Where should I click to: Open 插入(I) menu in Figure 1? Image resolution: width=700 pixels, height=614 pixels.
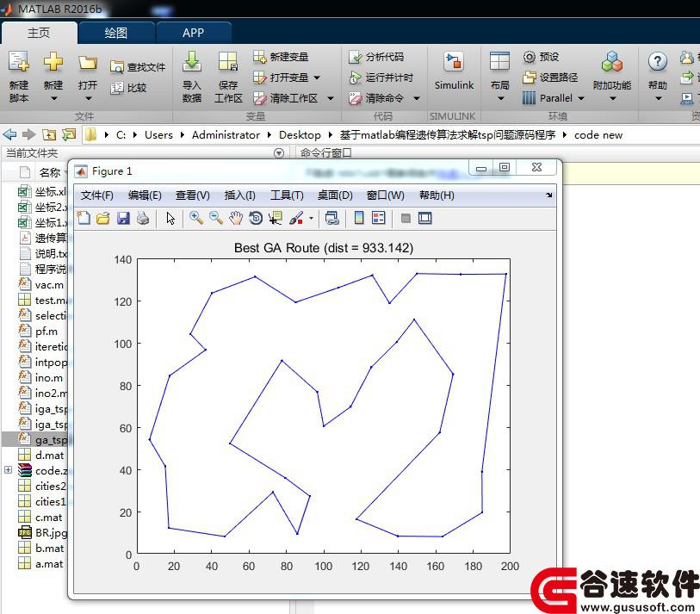coord(239,195)
